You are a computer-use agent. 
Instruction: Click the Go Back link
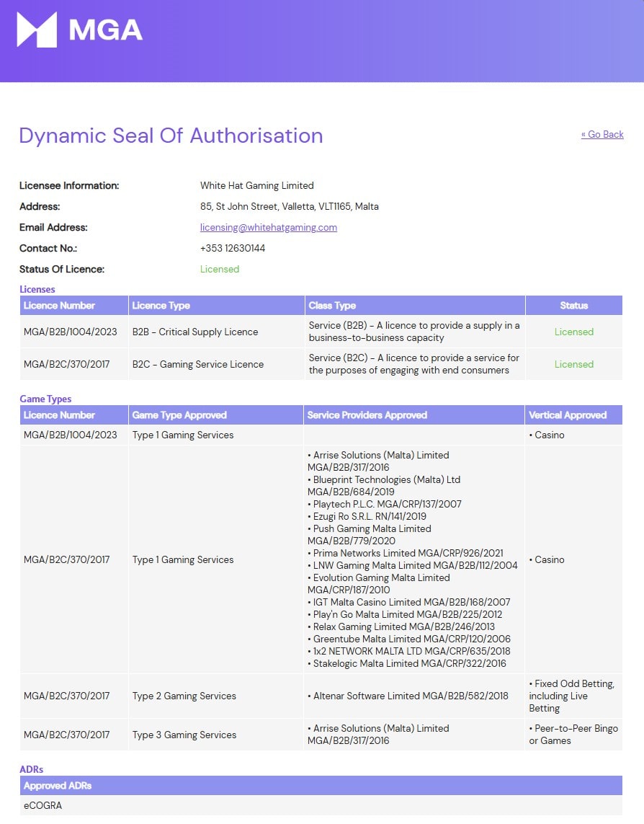602,134
